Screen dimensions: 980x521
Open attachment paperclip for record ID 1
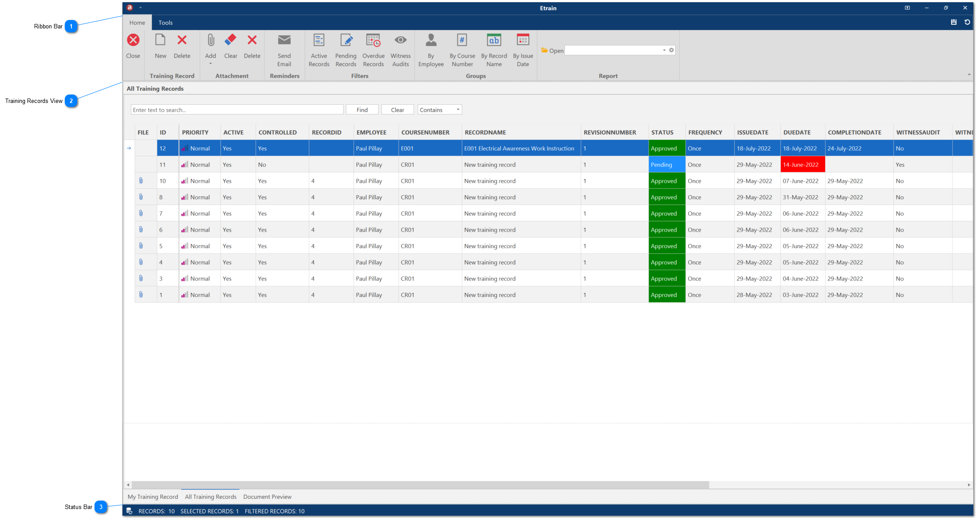point(141,294)
